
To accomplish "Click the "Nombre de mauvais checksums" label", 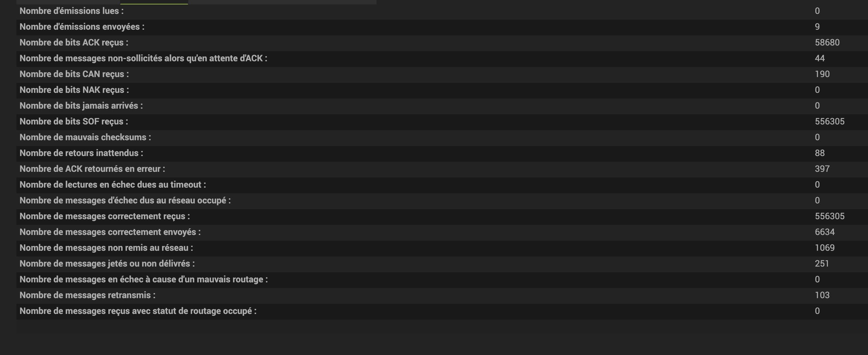I will (x=85, y=137).
